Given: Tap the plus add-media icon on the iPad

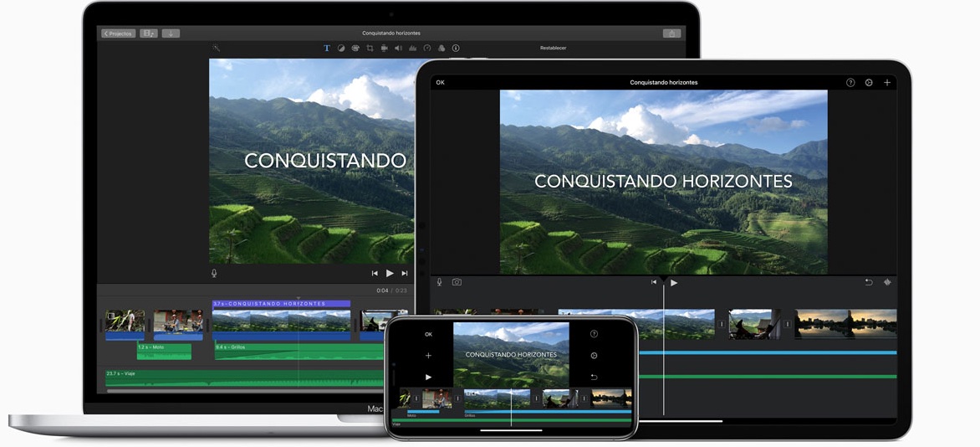Looking at the screenshot, I should pyautogui.click(x=887, y=83).
